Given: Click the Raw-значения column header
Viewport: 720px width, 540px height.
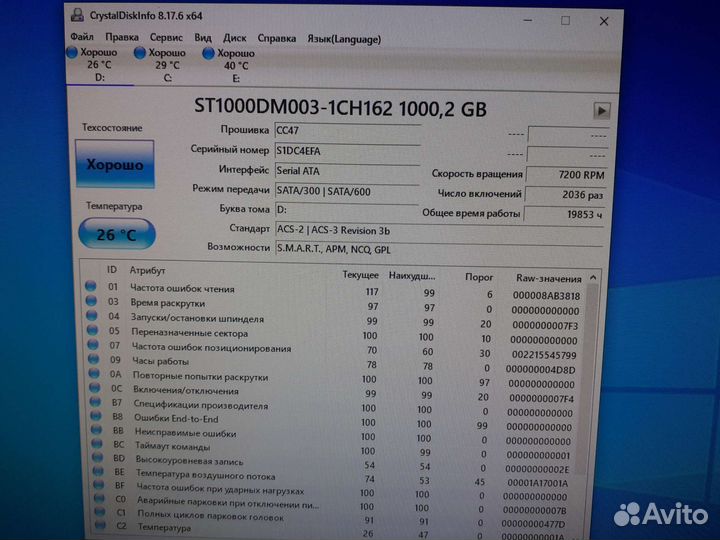Looking at the screenshot, I should (x=549, y=278).
